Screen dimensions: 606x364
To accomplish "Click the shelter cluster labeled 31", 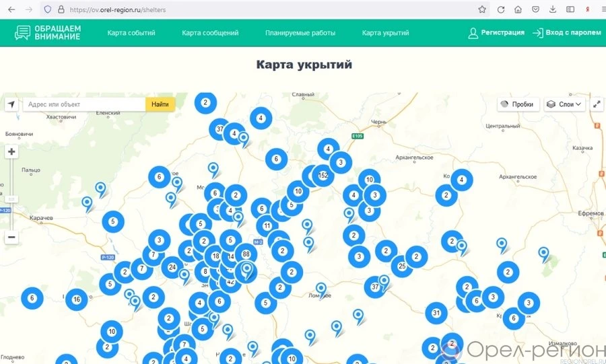I will click(x=436, y=313).
